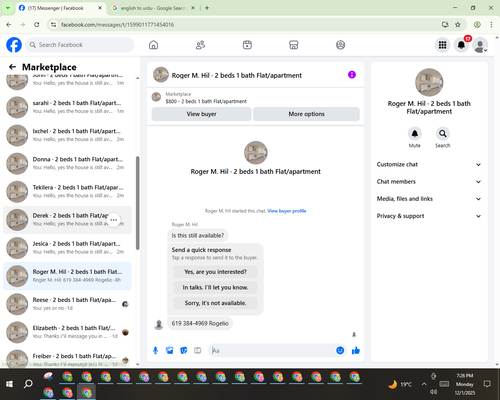Open the emoji picker in message box
This screenshot has height=400, width=500.
(340, 350)
